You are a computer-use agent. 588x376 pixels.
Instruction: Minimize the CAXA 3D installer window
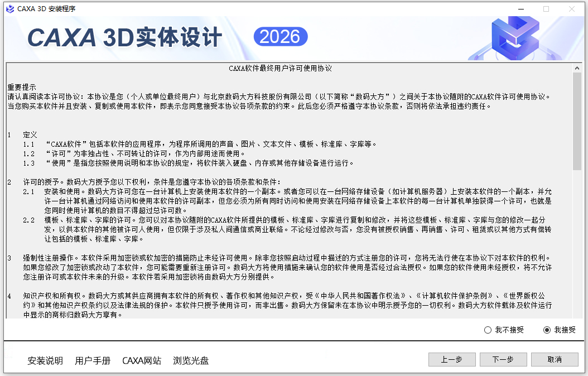click(521, 9)
